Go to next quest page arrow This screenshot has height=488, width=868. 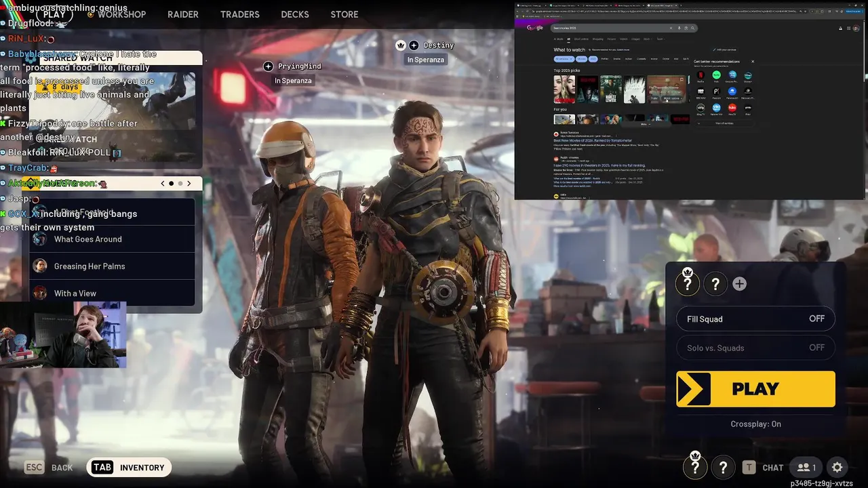[x=189, y=184]
